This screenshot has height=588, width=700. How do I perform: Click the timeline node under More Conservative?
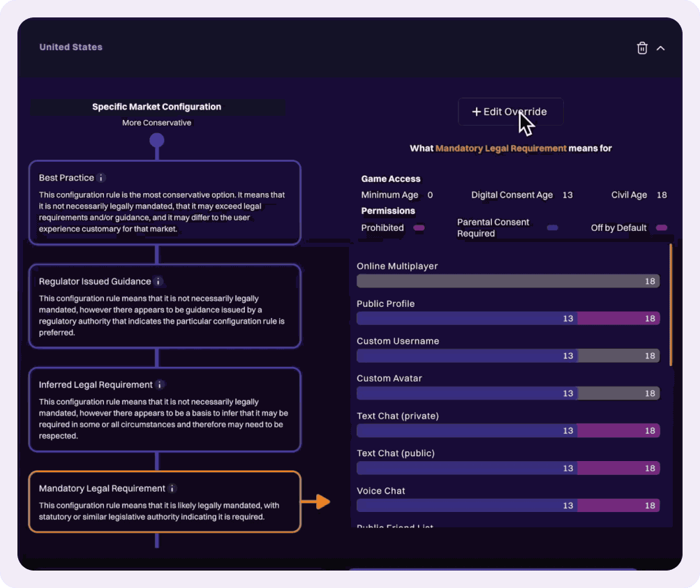tap(157, 140)
